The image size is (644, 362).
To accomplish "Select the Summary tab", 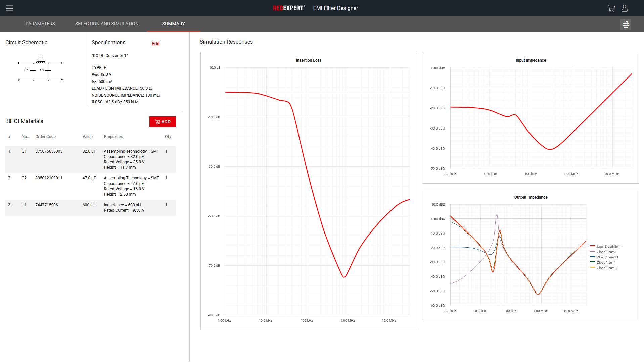I will pos(173,24).
